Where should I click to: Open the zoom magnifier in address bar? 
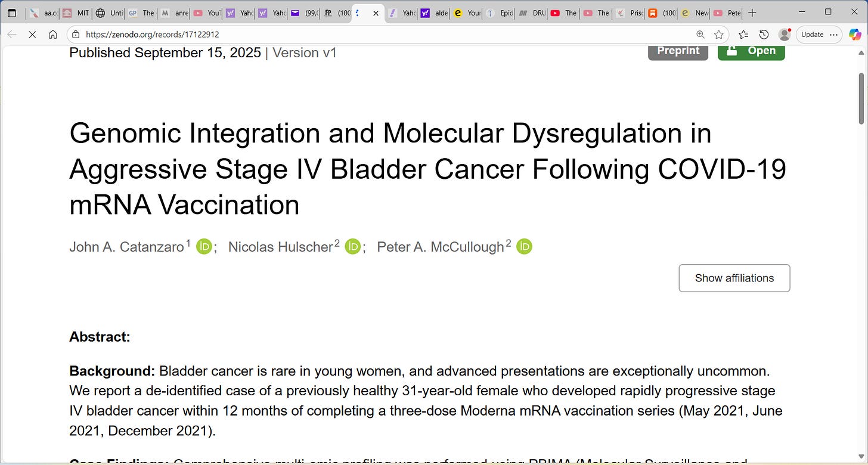(x=700, y=35)
